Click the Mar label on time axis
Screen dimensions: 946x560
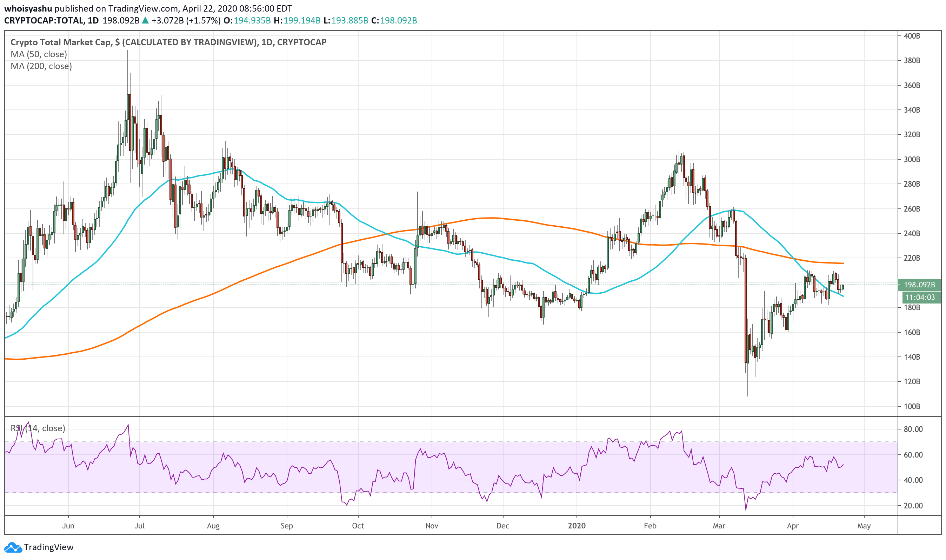click(719, 526)
